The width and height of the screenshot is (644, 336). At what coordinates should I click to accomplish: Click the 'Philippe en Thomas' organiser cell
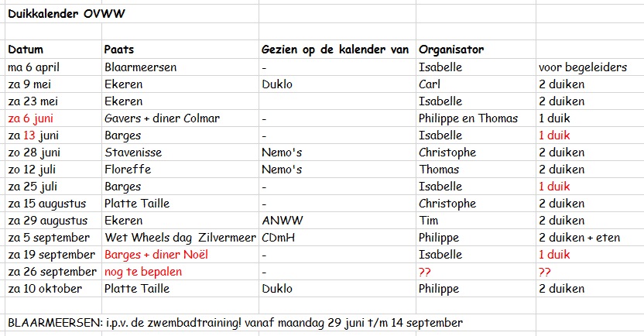click(x=476, y=118)
